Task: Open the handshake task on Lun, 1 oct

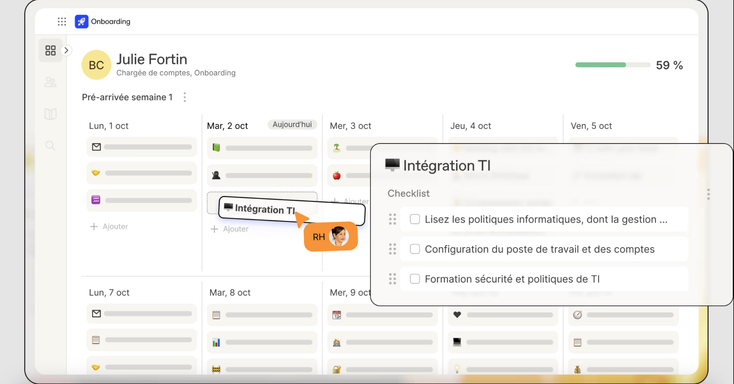Action: pyautogui.click(x=141, y=173)
